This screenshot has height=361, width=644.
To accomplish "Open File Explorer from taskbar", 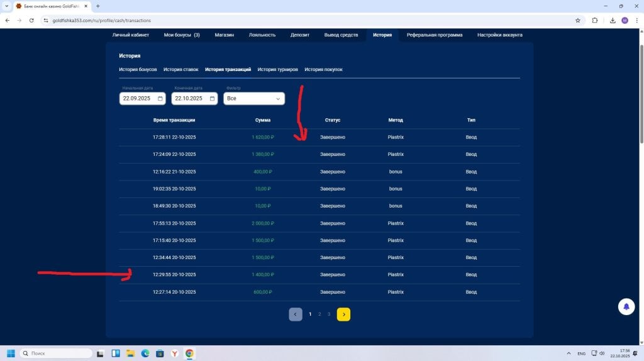I will (131, 353).
